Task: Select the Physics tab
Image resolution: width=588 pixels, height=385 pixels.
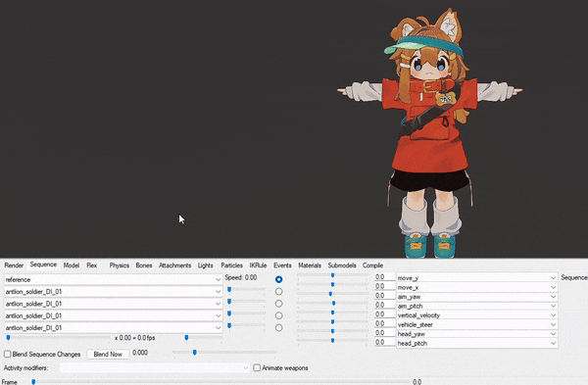Action: (x=120, y=265)
